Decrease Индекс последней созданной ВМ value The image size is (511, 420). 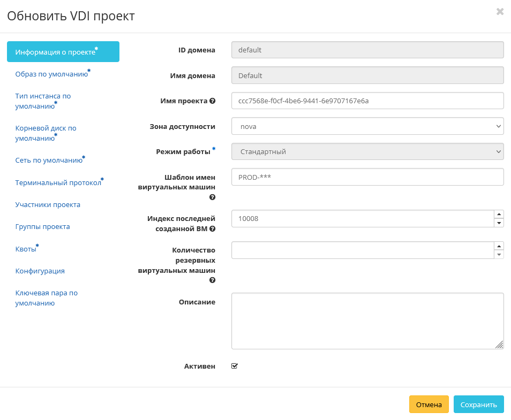[x=499, y=223]
